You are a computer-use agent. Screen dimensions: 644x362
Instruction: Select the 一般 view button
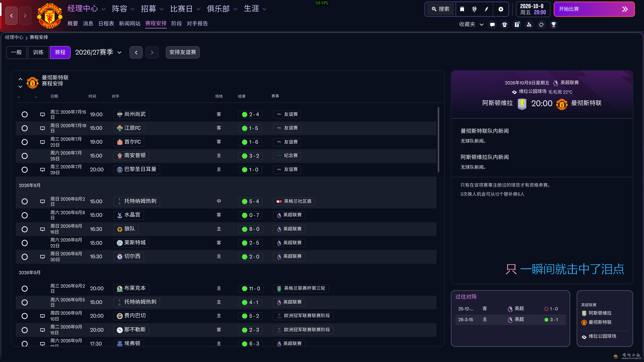pyautogui.click(x=17, y=52)
